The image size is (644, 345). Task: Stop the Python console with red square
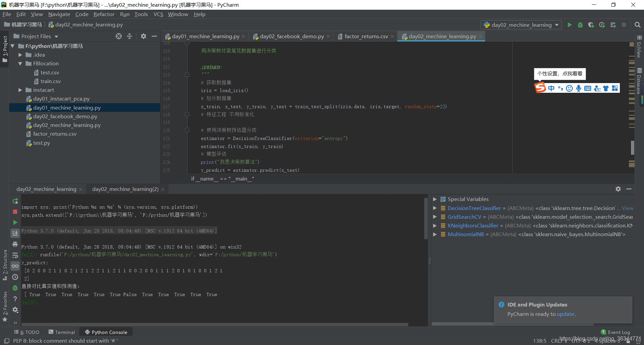tap(15, 212)
